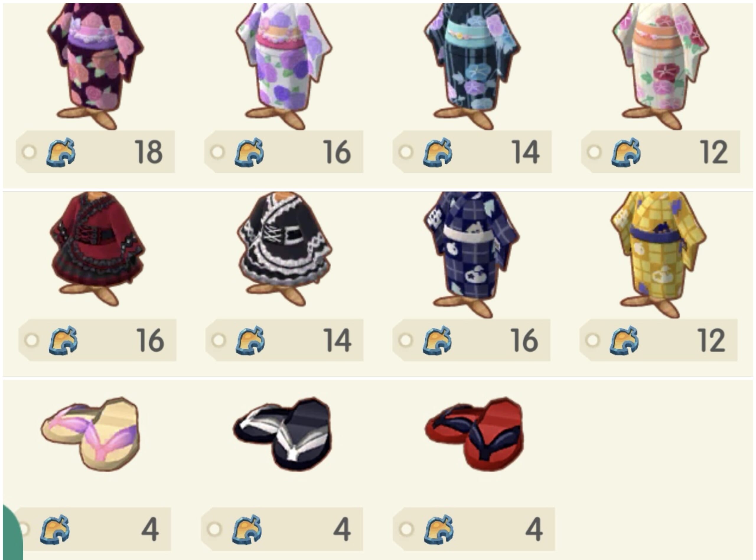
Task: Choose the red gothic lace dress
Action: click(97, 249)
